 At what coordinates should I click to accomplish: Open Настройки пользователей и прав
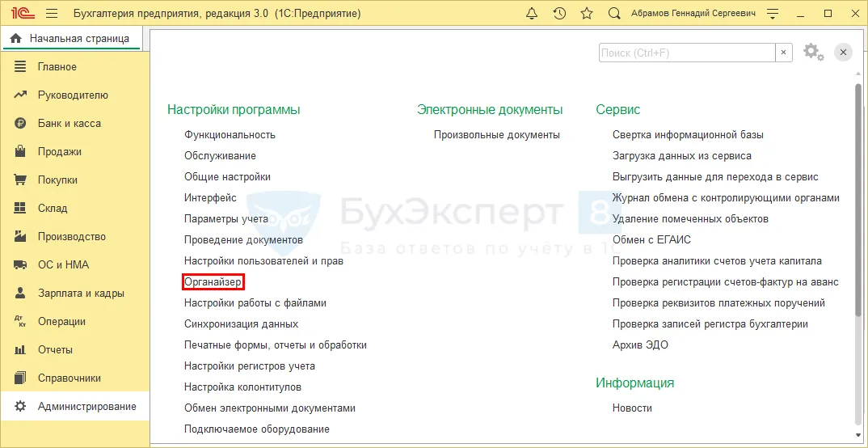[264, 261]
